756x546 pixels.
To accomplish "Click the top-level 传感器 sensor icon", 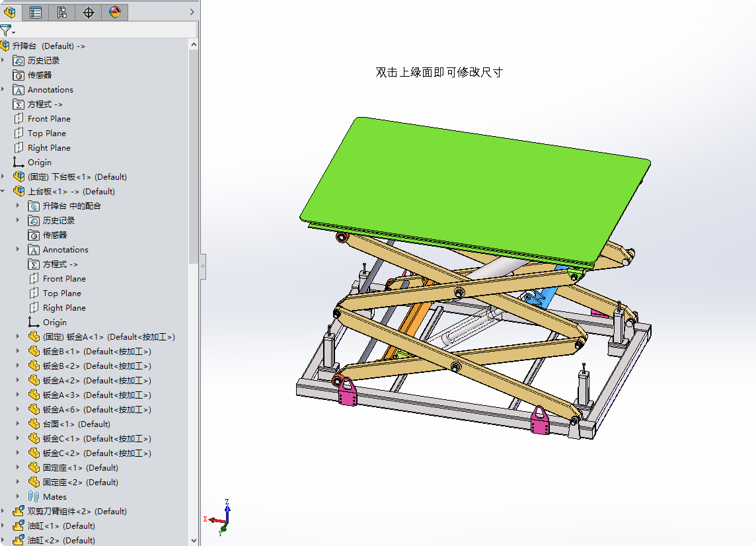I will click(x=19, y=75).
